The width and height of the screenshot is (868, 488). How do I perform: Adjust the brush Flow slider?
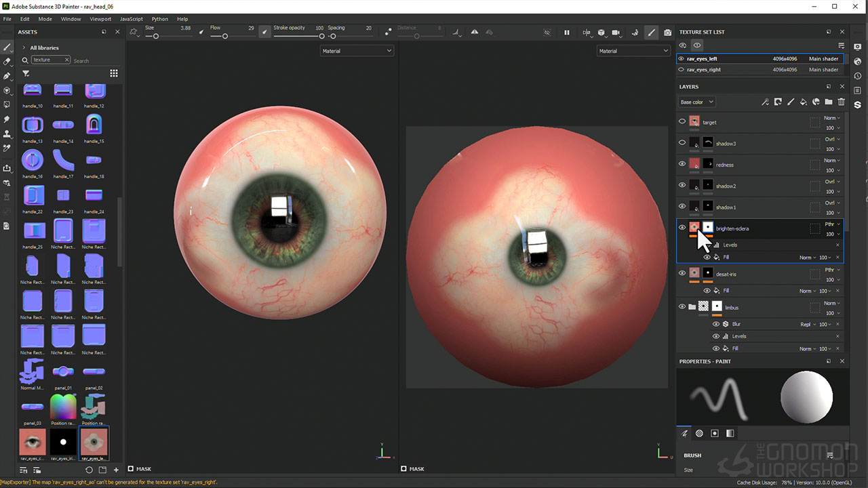pyautogui.click(x=225, y=36)
